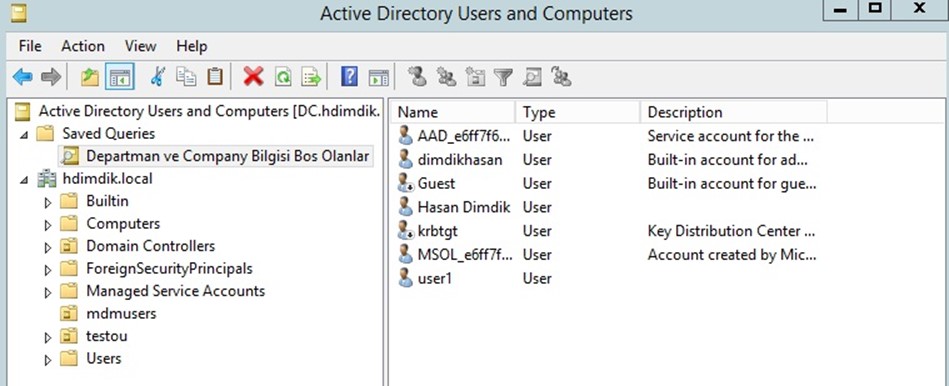This screenshot has width=949, height=386.
Task: Click the saved query magnifier icon
Action: (x=70, y=156)
